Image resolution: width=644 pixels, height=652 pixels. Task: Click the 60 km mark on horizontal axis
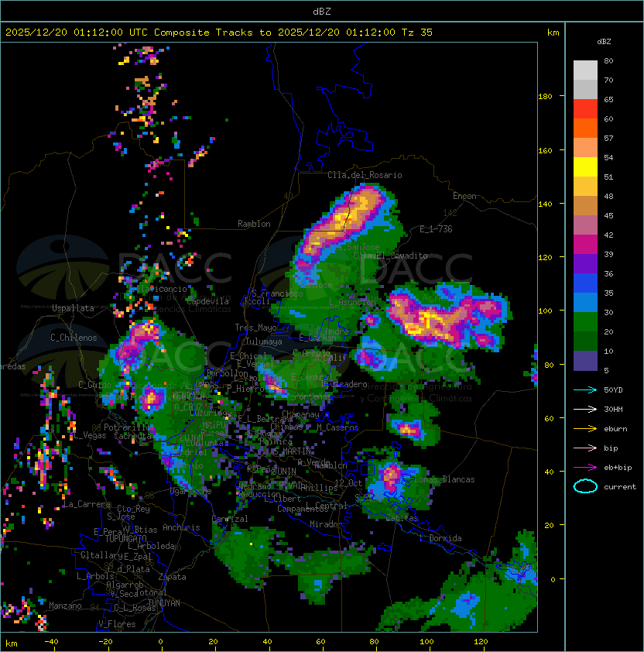(x=320, y=642)
